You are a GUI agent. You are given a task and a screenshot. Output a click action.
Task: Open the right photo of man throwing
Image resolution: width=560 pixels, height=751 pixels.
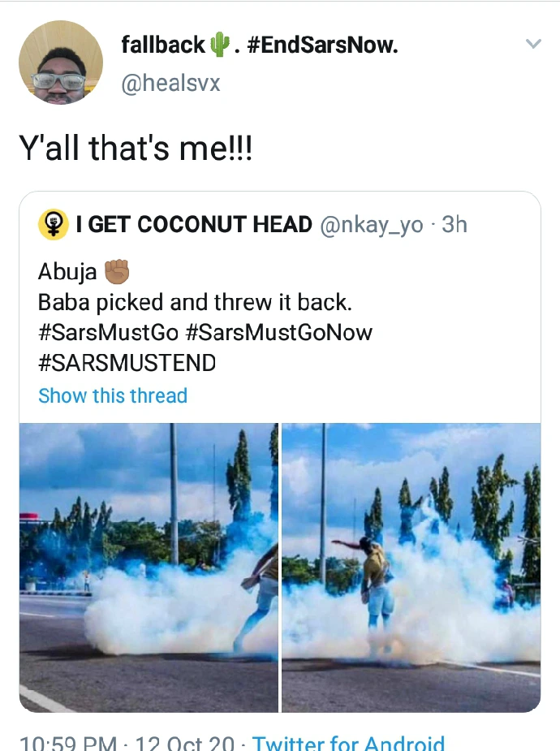411,568
